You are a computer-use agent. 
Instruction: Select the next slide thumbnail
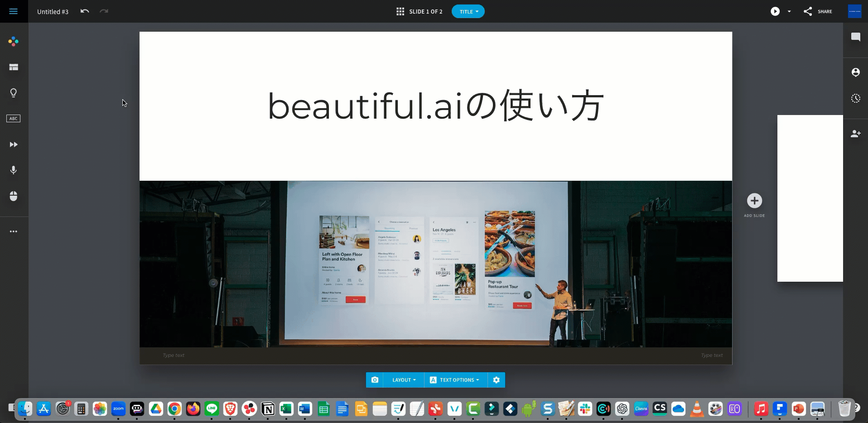click(x=810, y=198)
